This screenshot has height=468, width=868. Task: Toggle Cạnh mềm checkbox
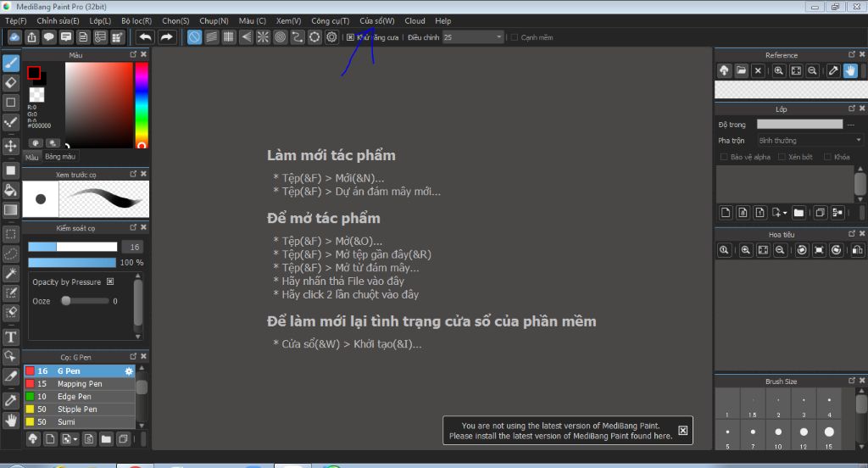(x=515, y=37)
